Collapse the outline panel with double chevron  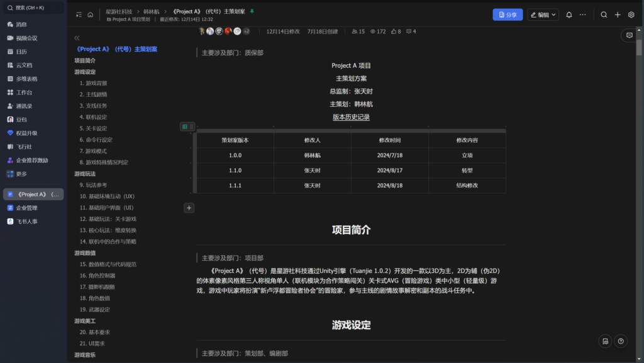tap(77, 38)
